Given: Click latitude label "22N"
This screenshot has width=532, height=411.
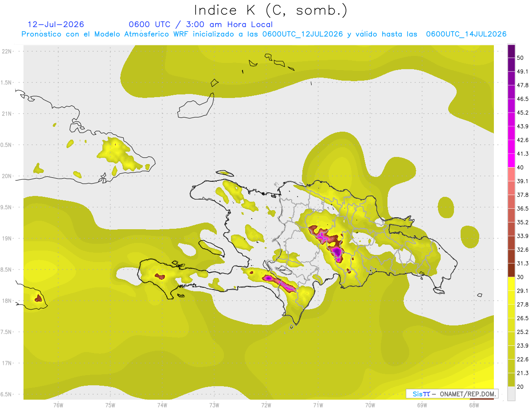Looking at the screenshot, I should [7, 51].
